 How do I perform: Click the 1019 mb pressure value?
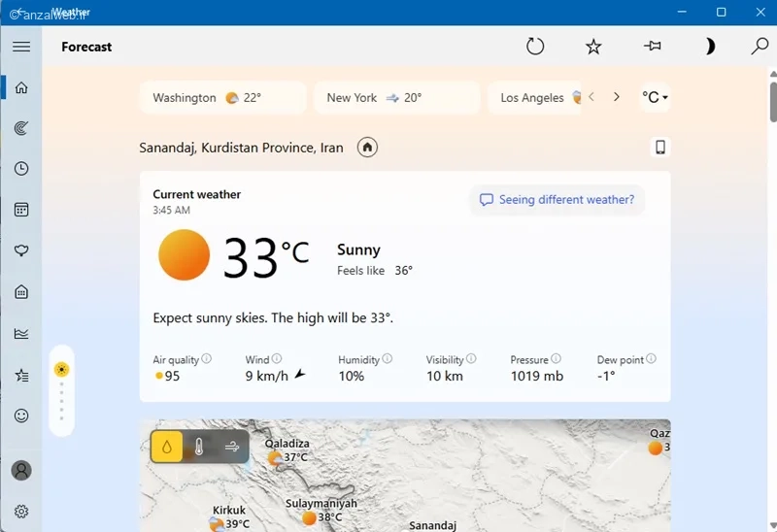pyautogui.click(x=537, y=376)
